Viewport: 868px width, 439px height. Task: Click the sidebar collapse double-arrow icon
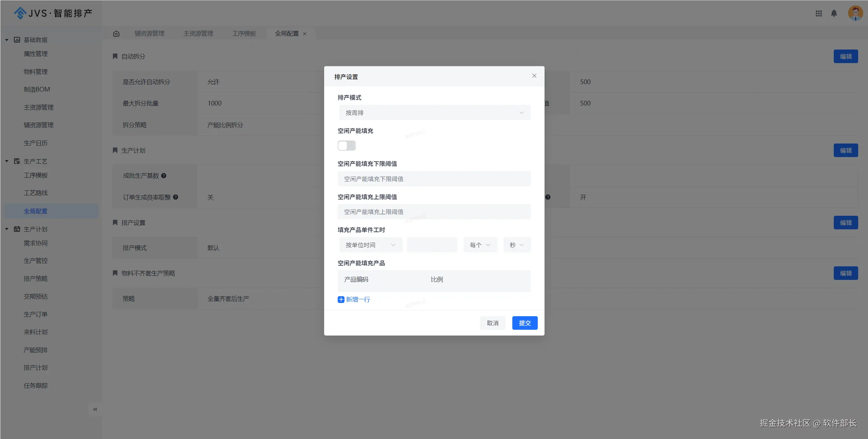95,409
